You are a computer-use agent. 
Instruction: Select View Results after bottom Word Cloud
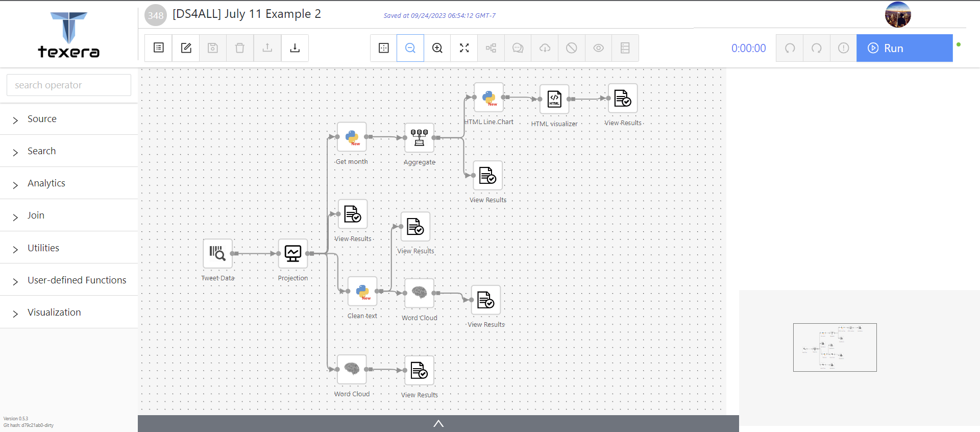[x=419, y=370]
